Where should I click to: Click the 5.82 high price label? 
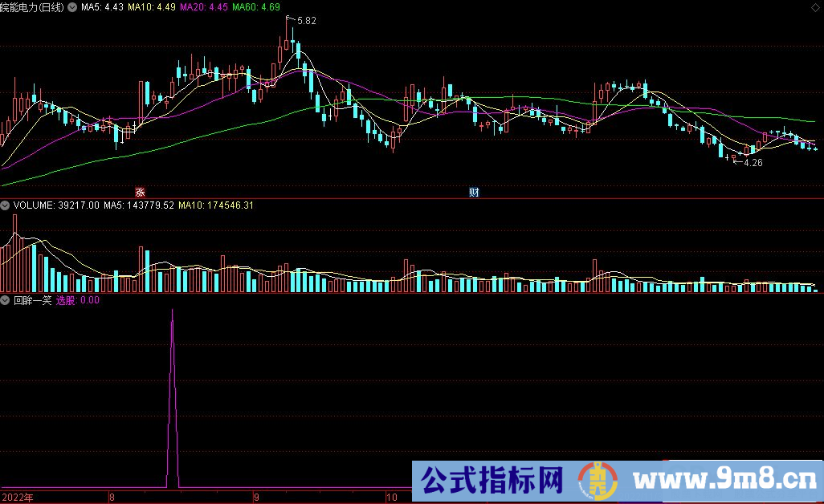pos(306,21)
